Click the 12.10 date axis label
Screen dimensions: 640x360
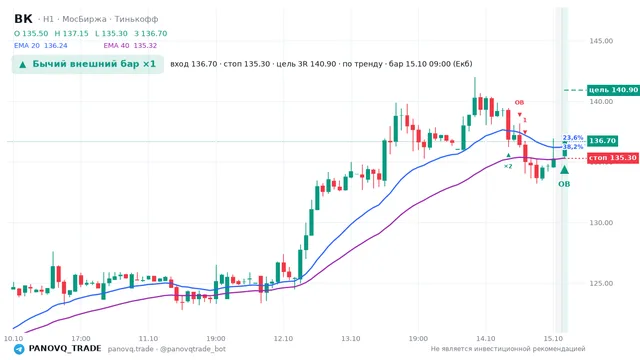tap(283, 339)
